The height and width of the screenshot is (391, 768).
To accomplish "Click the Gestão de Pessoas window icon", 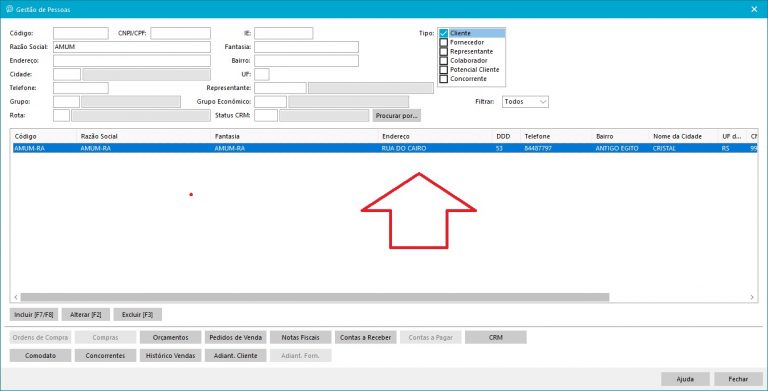I will coord(9,9).
